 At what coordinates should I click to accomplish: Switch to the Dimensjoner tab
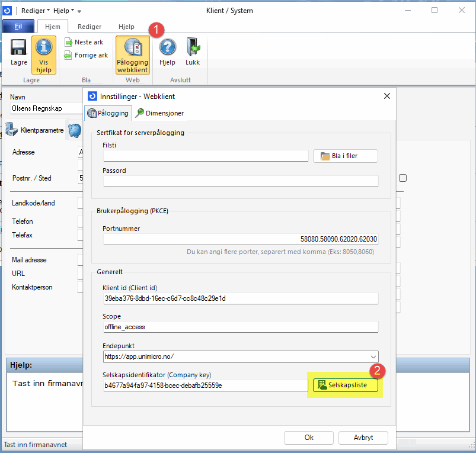coord(160,113)
